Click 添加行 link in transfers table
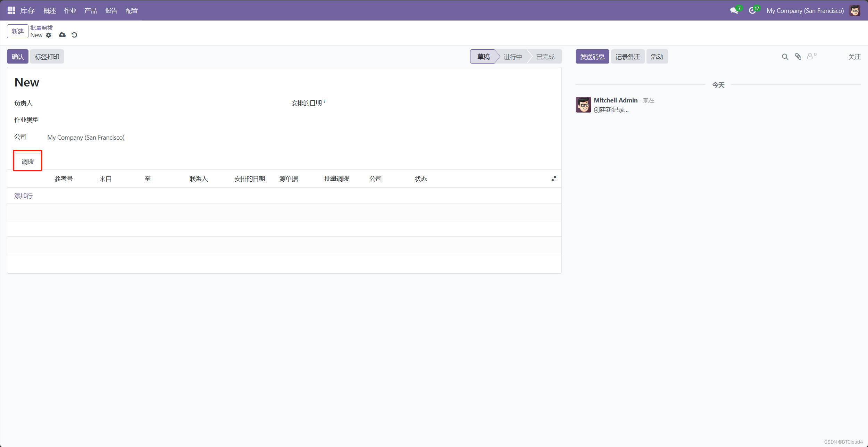The image size is (868, 447). pos(23,196)
